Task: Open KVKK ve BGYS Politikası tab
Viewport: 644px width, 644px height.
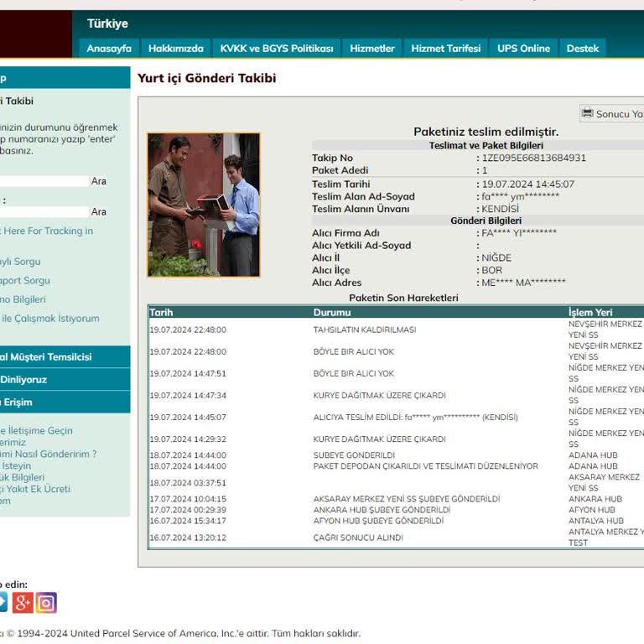Action: click(277, 49)
